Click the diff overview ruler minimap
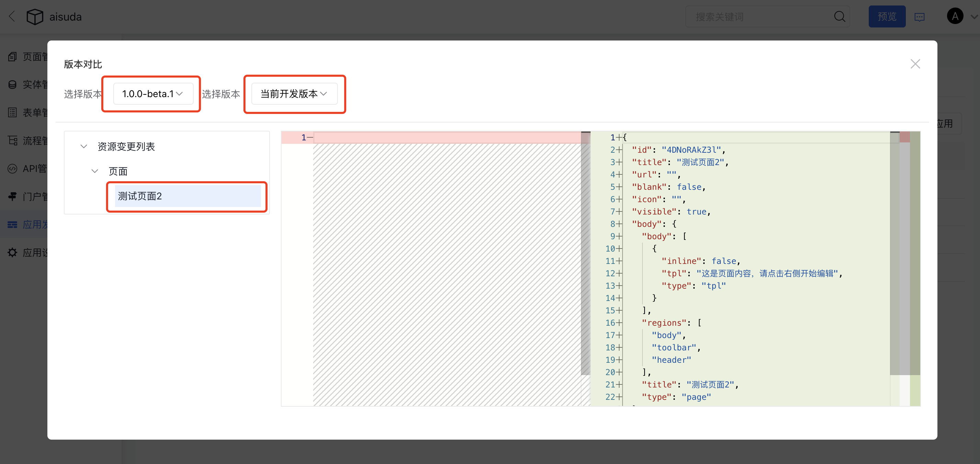Image resolution: width=980 pixels, height=464 pixels. click(910, 268)
